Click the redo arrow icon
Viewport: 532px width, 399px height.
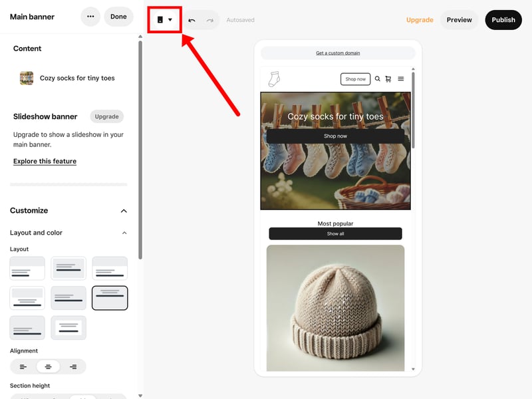pyautogui.click(x=210, y=20)
